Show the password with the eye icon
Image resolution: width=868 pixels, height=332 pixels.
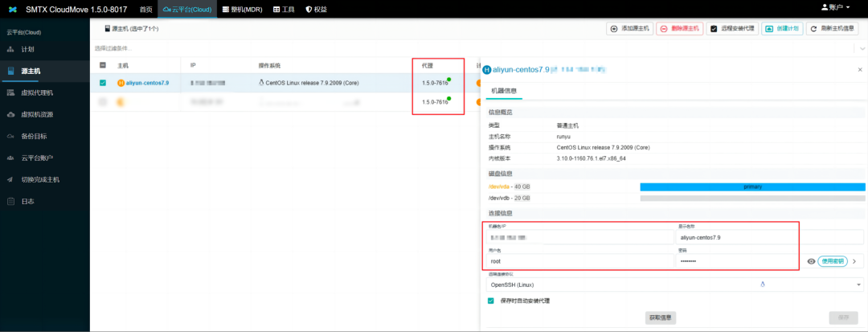point(811,261)
